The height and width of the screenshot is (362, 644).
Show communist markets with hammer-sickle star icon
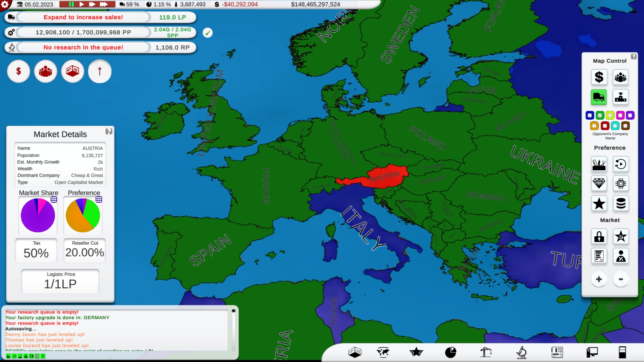click(x=621, y=237)
